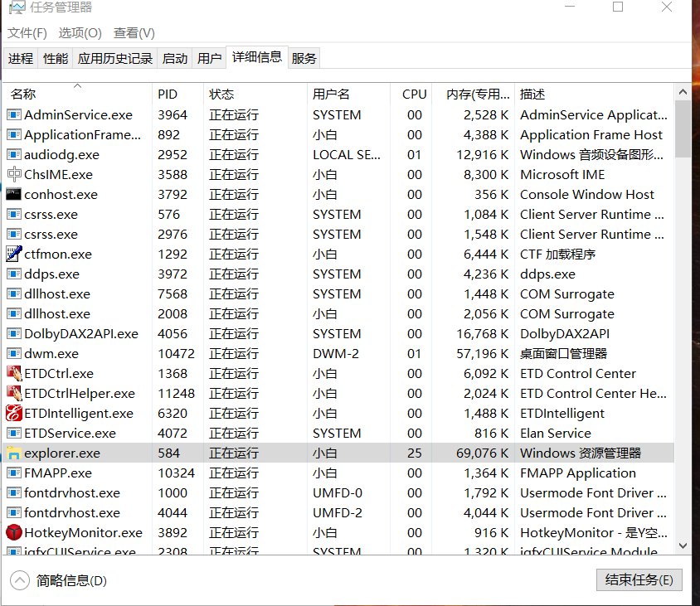Viewport: 700px width, 606px height.
Task: Click the vertical scrollbar thumb
Action: click(683, 129)
